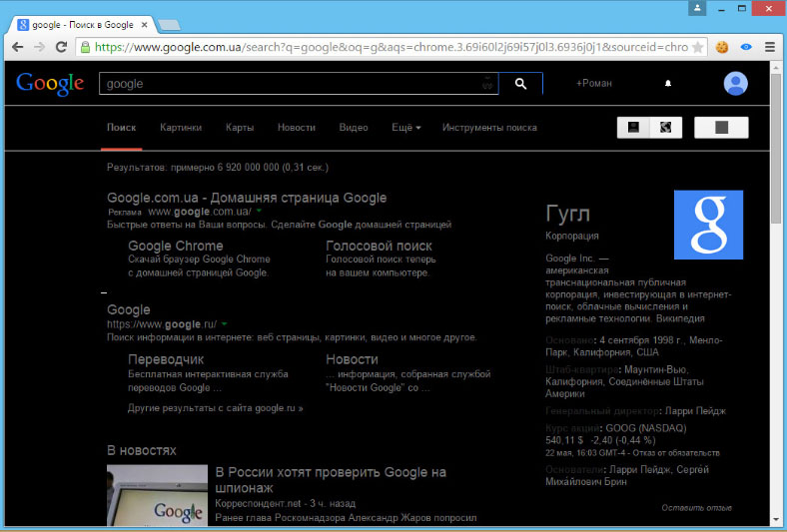Click the +Роман profile link
Viewport: 787px width, 532px height.
(x=594, y=83)
